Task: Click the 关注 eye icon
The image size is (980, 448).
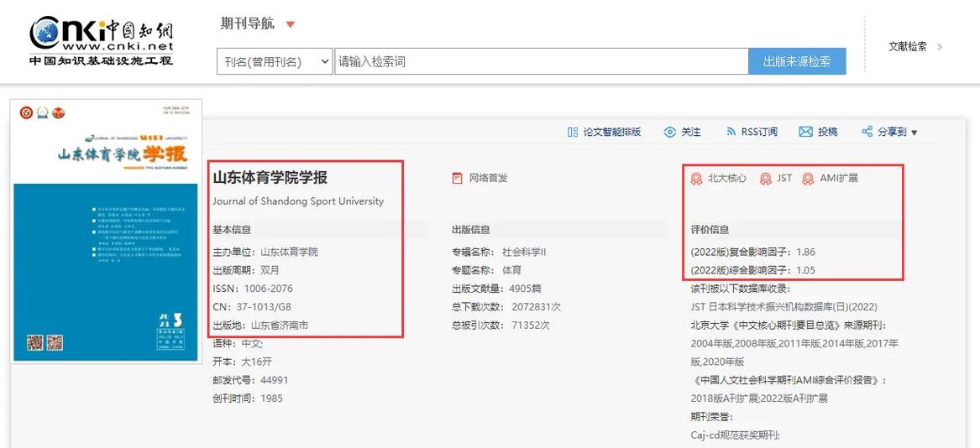Action: point(670,132)
